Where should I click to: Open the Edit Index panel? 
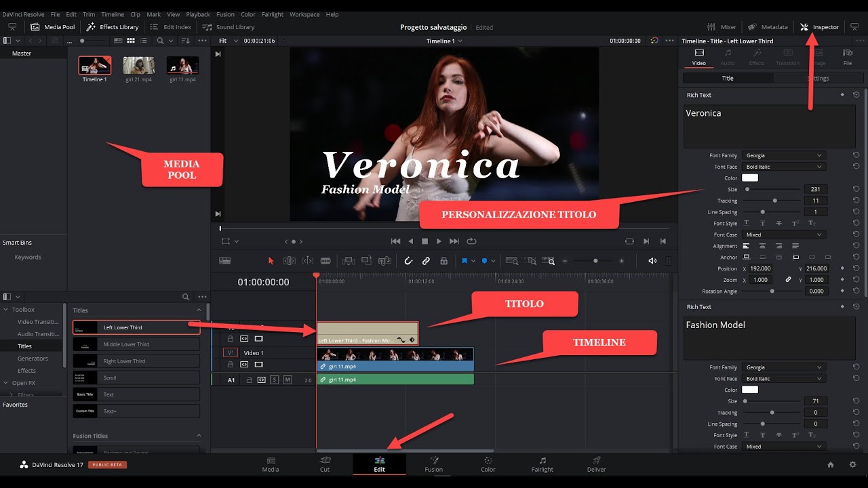point(171,27)
